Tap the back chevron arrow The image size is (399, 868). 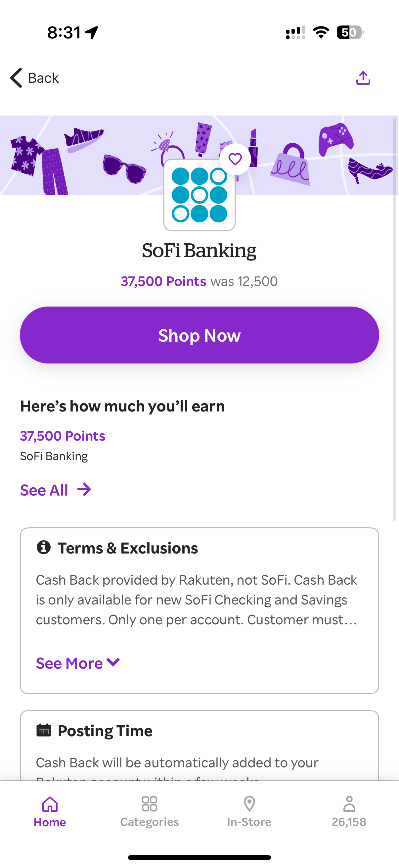tap(16, 78)
